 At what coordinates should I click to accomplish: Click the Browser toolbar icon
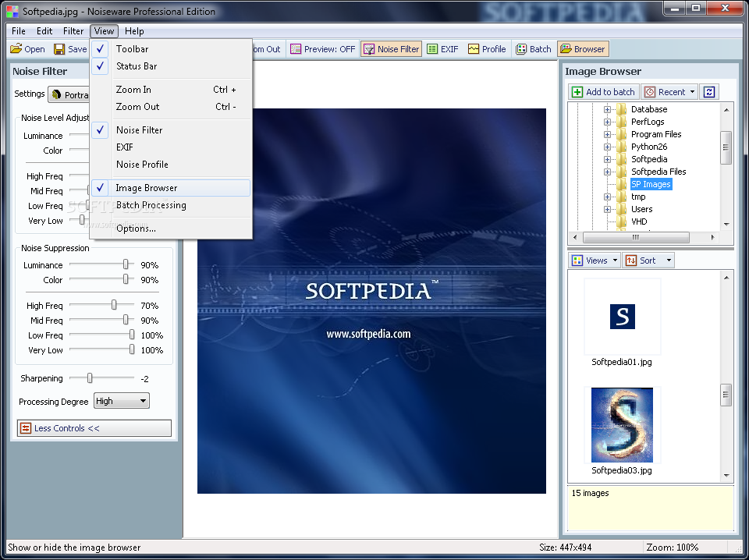(566, 49)
